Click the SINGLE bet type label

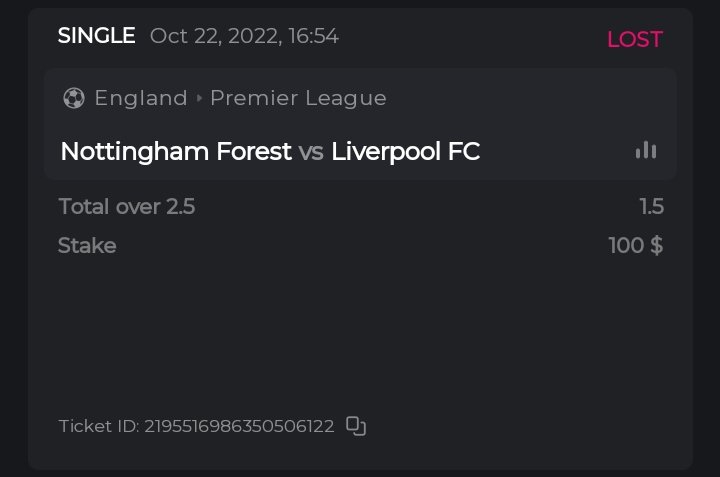click(96, 36)
